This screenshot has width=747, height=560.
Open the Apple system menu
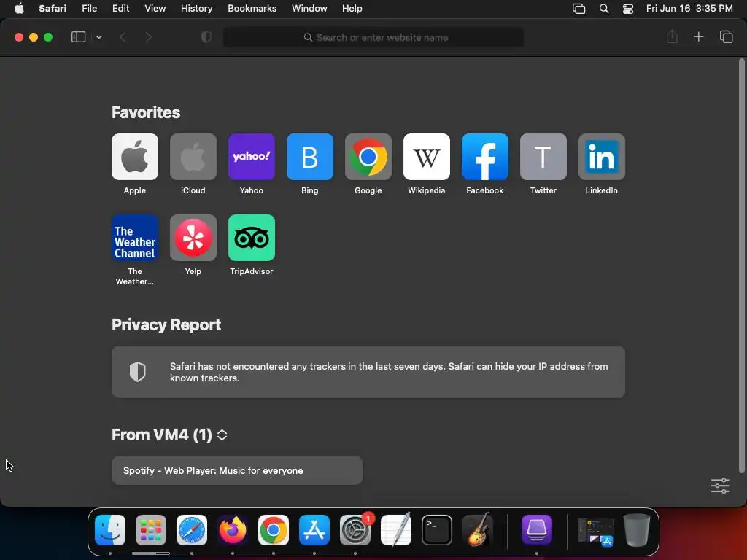click(19, 9)
